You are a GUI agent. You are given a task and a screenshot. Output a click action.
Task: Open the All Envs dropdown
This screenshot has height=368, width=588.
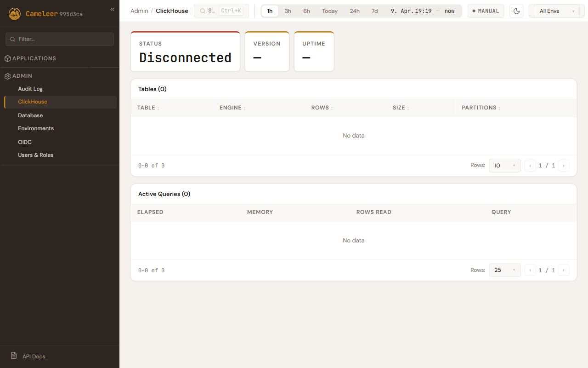[556, 11]
